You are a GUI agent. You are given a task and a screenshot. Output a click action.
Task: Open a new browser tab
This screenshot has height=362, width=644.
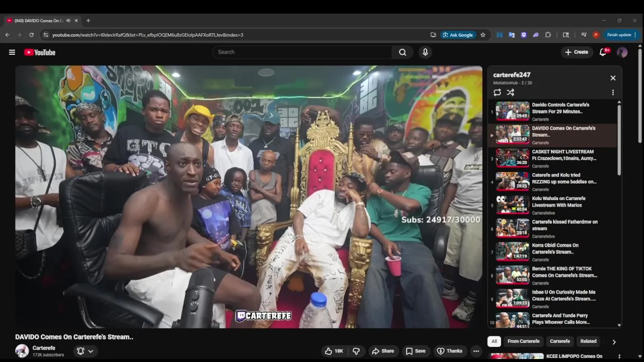pos(88,21)
